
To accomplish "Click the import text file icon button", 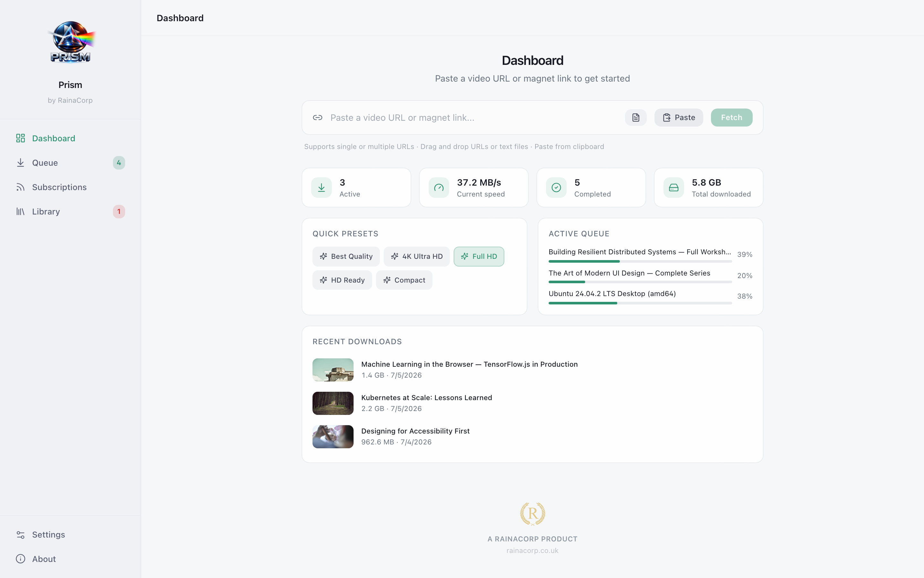I will coord(636,117).
